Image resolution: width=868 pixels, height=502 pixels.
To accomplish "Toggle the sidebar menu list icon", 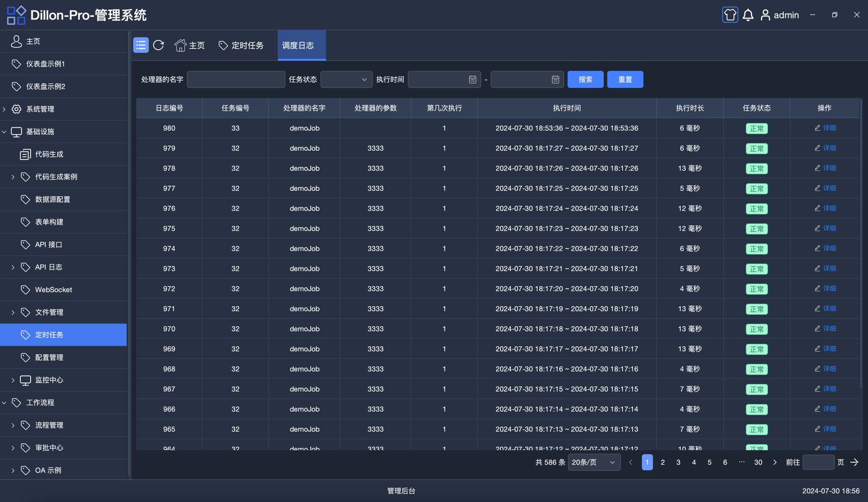I will coord(141,45).
